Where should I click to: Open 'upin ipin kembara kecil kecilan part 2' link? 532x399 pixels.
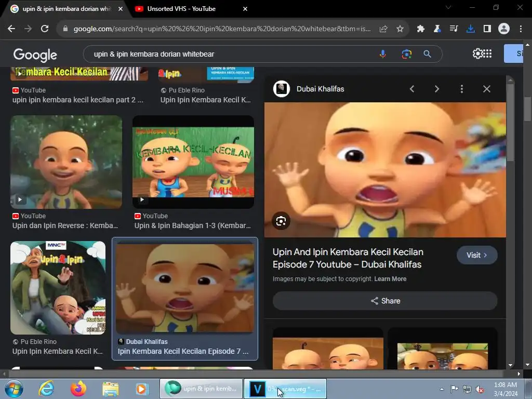tap(78, 100)
